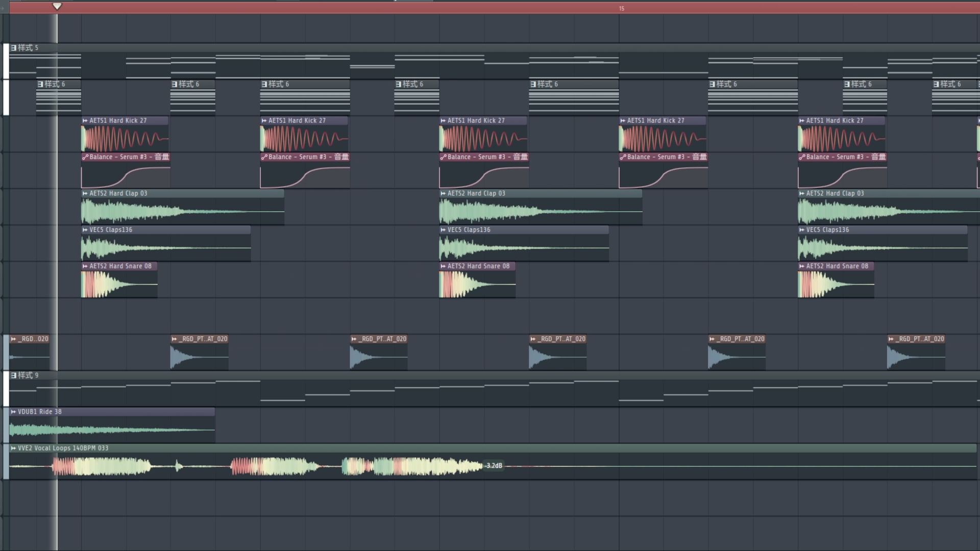Viewport: 980px width, 551px height.
Task: Select the title of the fifth 样式 6 pattern clip
Action: (x=548, y=84)
